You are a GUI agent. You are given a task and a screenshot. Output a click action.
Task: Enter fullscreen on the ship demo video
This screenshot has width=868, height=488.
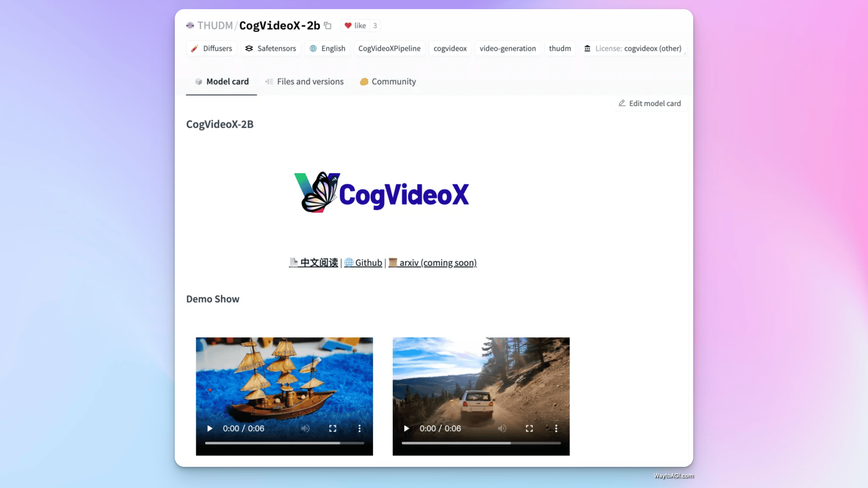pos(332,428)
